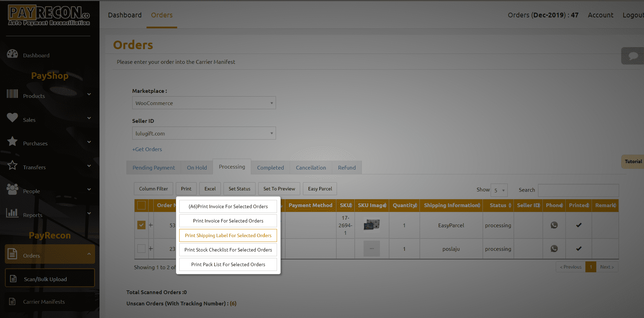Click the Purchases solid star icon
The image size is (644, 318).
[13, 141]
